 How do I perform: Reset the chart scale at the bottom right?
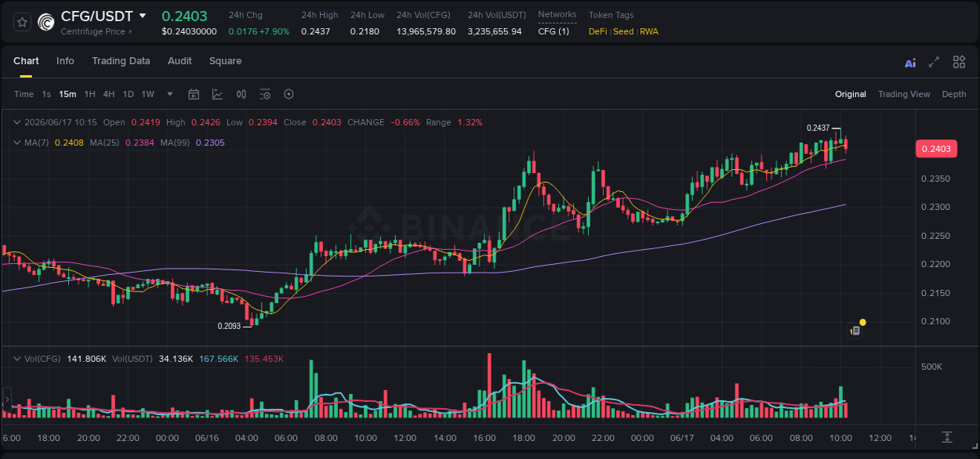click(947, 436)
